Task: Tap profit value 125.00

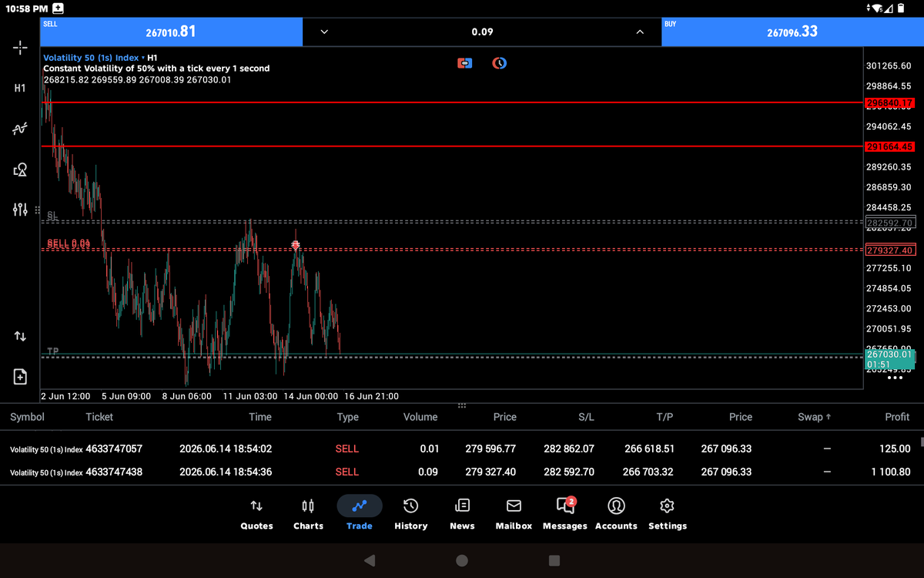Action: [895, 449]
